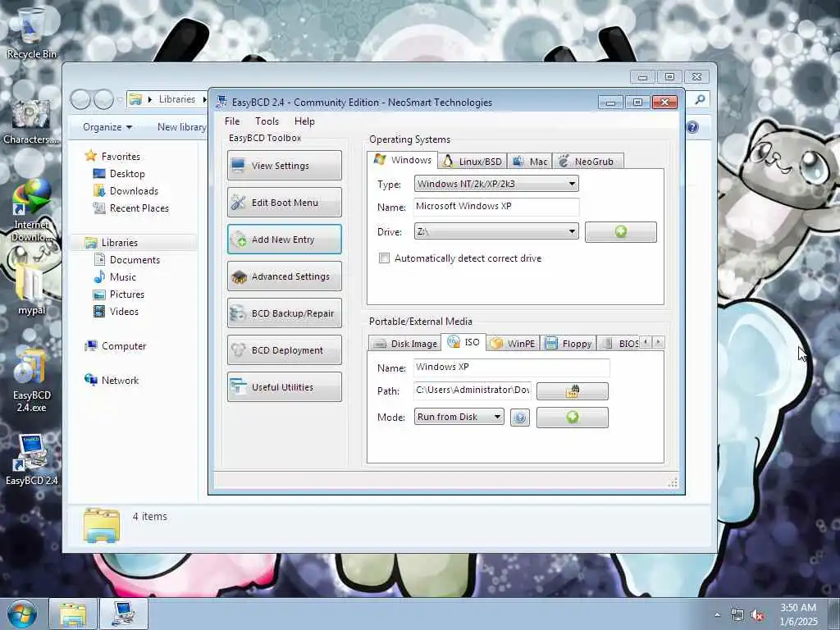The width and height of the screenshot is (840, 630).
Task: Select EasyBCD 2.4 desktop shortcut
Action: (31, 459)
